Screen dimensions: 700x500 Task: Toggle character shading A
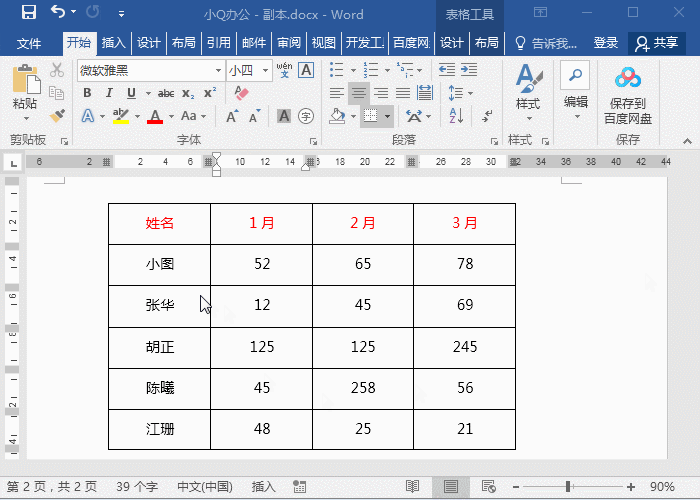click(x=284, y=117)
